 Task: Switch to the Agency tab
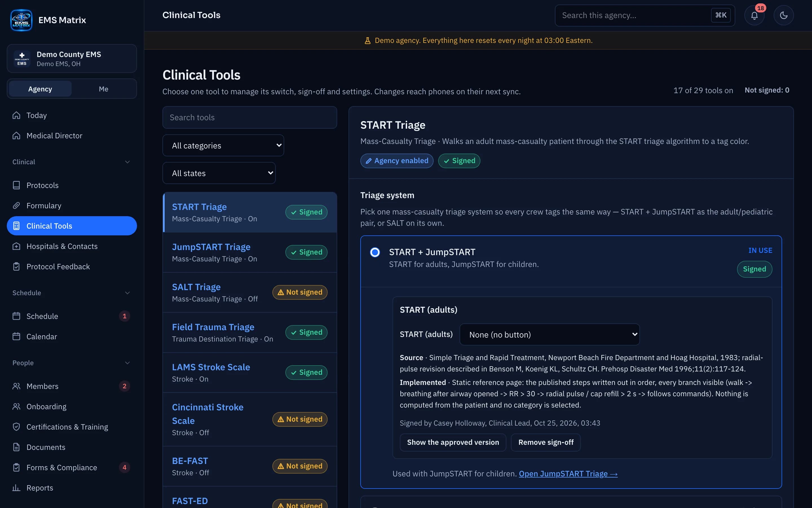[40, 89]
